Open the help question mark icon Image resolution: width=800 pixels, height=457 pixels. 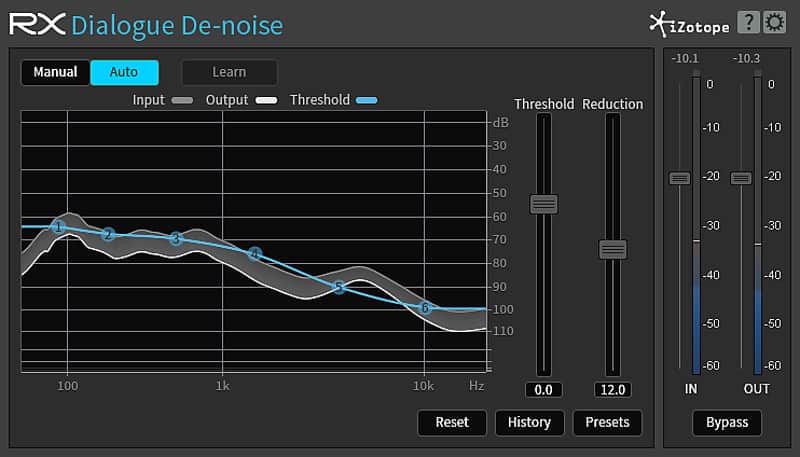(x=748, y=22)
